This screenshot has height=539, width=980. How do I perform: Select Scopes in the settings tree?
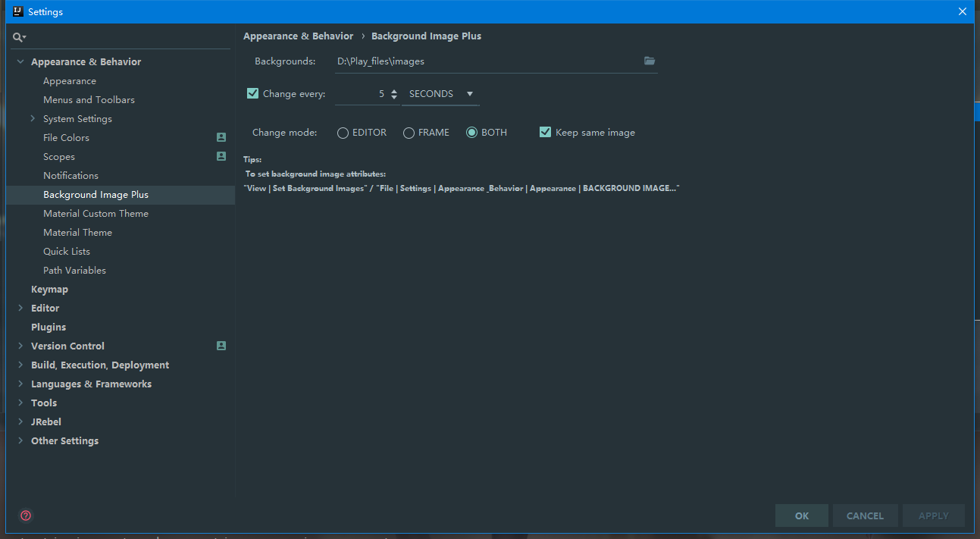(x=59, y=157)
